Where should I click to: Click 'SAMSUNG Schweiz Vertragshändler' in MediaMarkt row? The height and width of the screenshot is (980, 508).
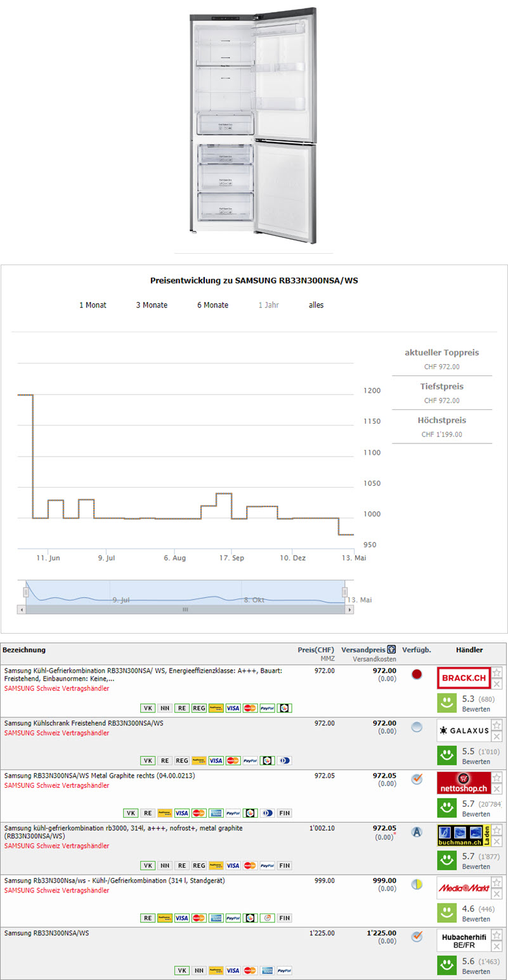(x=56, y=891)
